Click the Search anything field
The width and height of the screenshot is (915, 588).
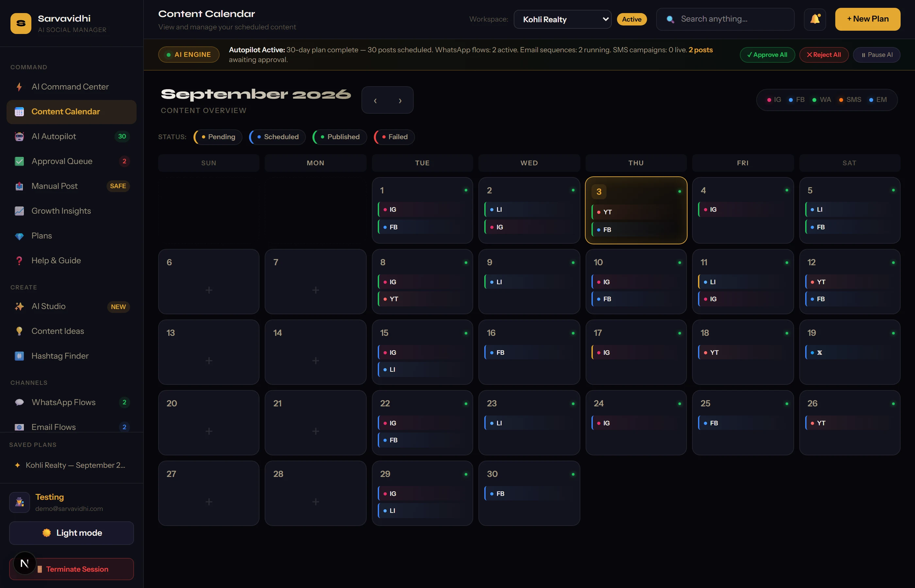pos(725,19)
